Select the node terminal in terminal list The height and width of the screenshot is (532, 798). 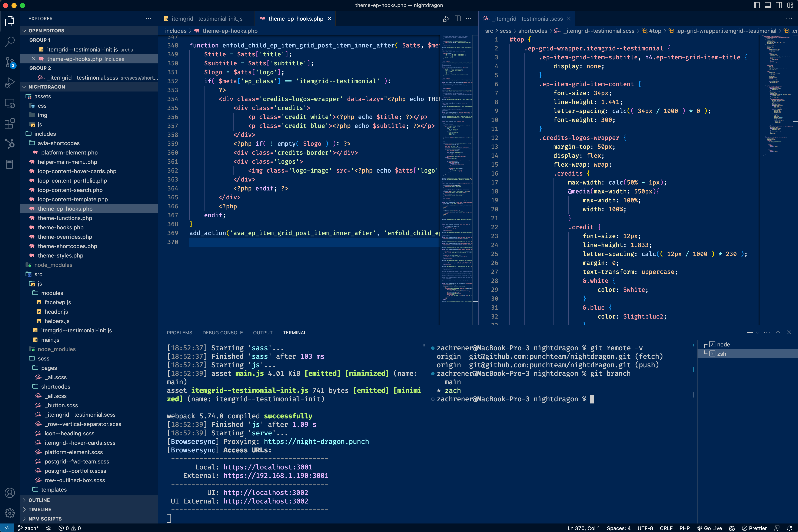[747, 344]
